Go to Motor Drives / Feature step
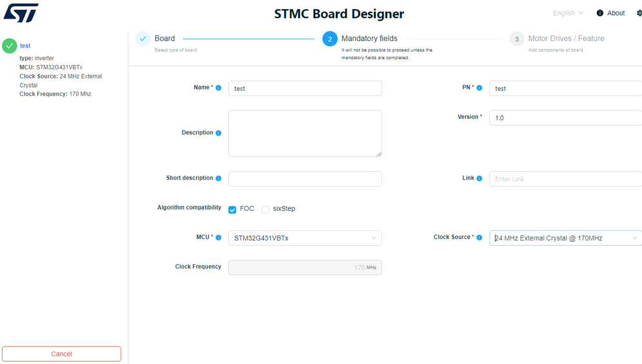The image size is (642, 364). coord(566,39)
